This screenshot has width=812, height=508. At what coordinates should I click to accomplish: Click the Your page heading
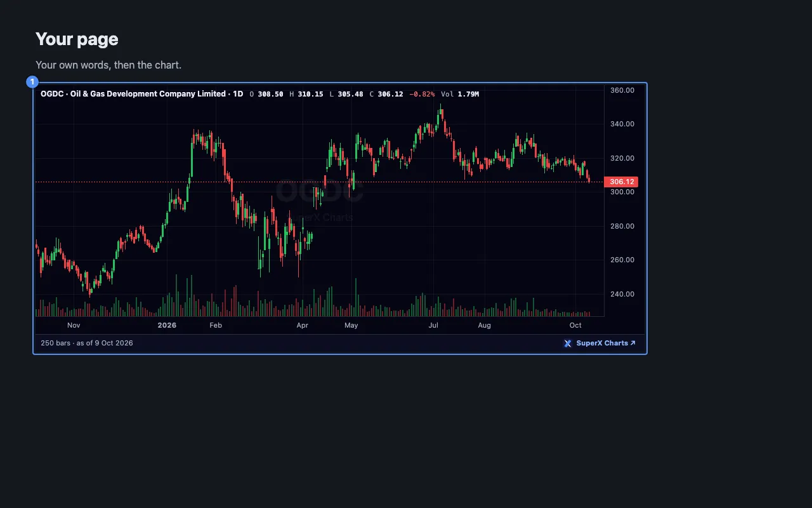(77, 39)
